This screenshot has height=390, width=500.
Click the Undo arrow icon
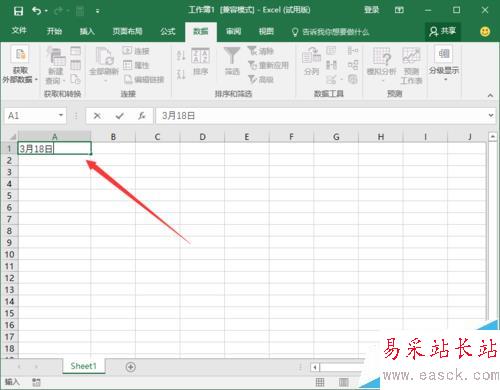pos(36,11)
